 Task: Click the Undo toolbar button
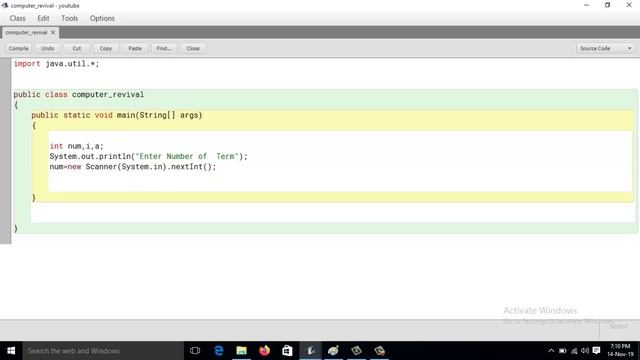coord(47,48)
